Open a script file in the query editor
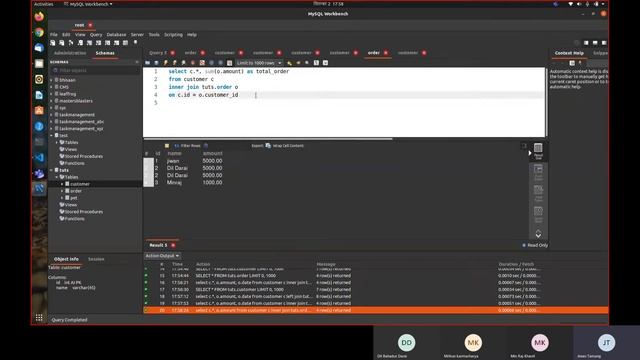The image size is (640, 360). pyautogui.click(x=147, y=63)
